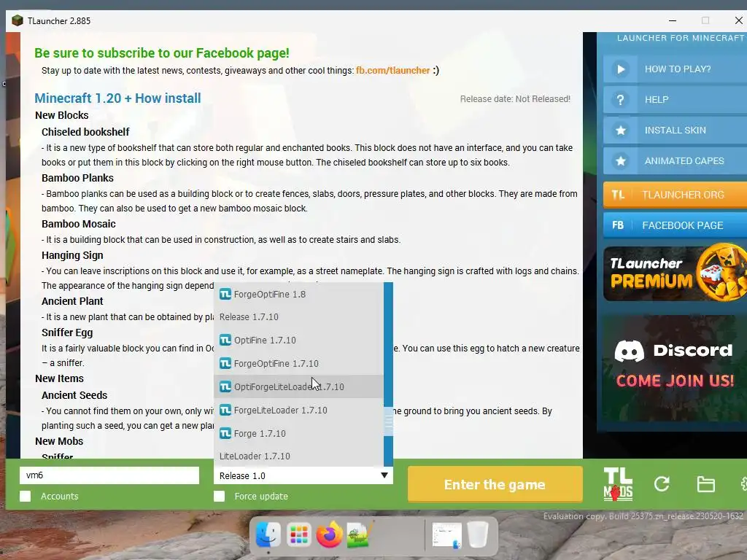Click Chiseled bookshelf heading text

[85, 132]
